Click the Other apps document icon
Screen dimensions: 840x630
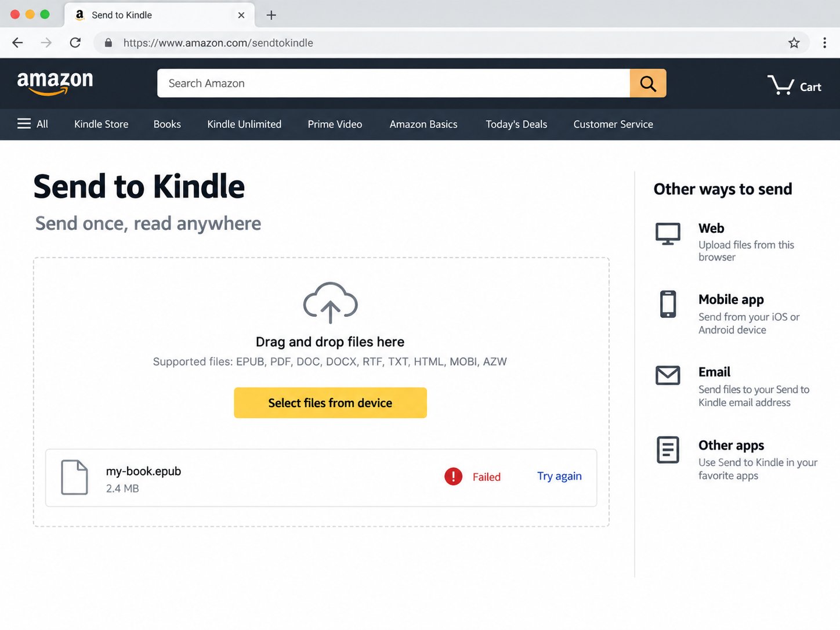pos(668,450)
